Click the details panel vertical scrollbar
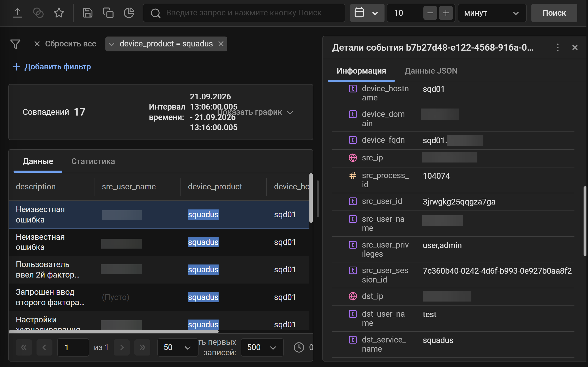Viewport: 588px width, 367px height. pyautogui.click(x=585, y=221)
